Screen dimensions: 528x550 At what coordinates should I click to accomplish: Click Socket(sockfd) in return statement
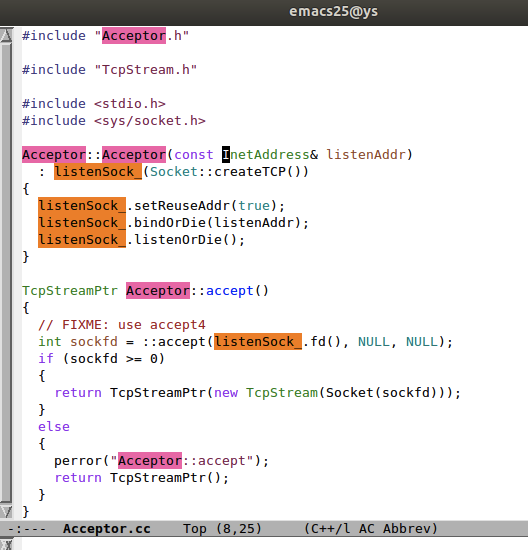382,393
